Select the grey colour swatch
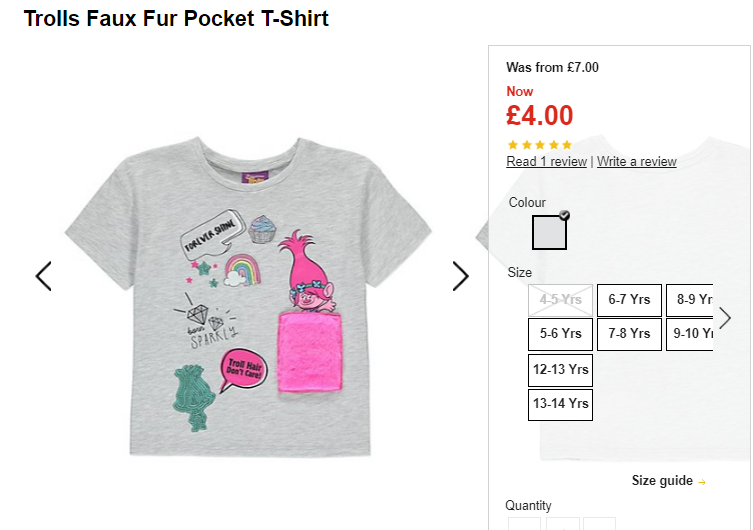Viewport: 753px width, 530px height. coord(549,232)
